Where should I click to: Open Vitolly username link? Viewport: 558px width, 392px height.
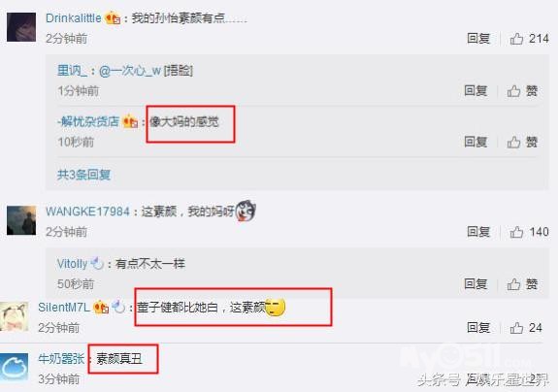pos(72,264)
